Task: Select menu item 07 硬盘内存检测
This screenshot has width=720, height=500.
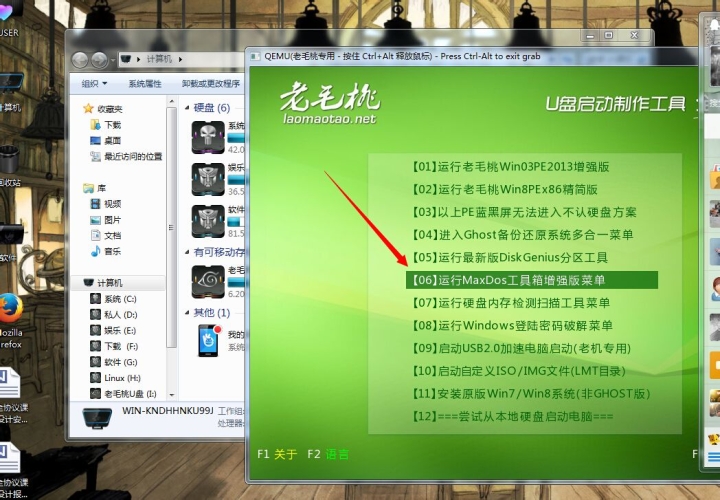Action: tap(511, 303)
